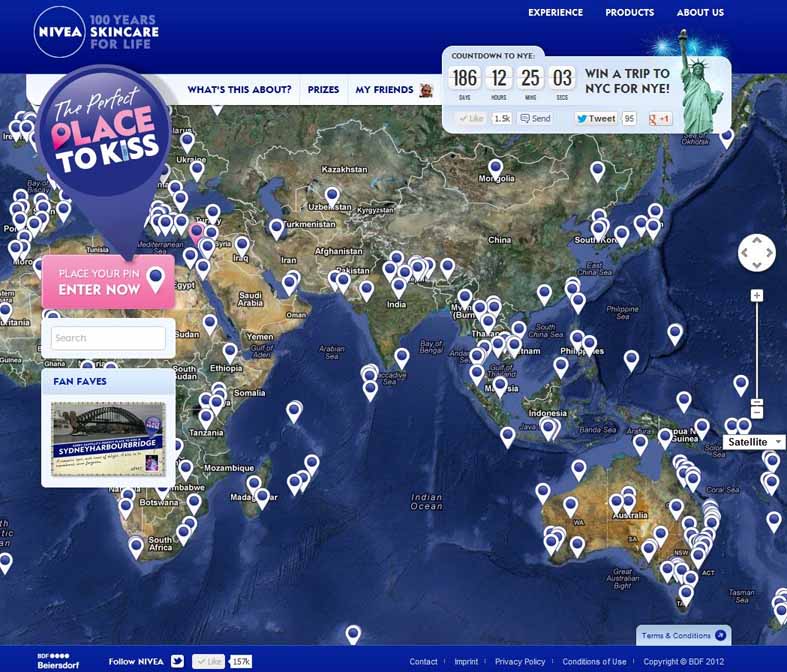Click the Statue of Liberty image

700,83
